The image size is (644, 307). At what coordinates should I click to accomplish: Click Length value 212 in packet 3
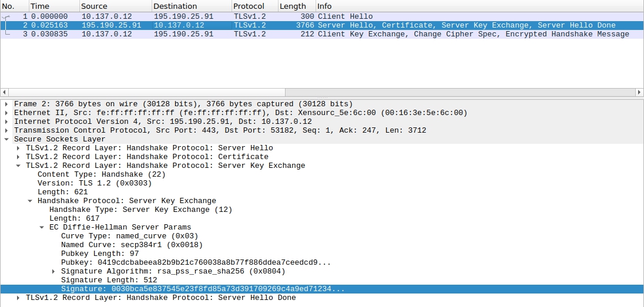click(308, 34)
